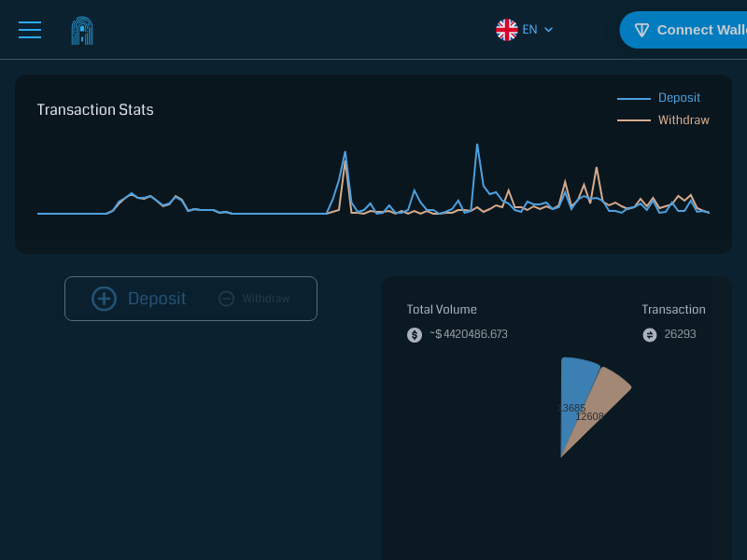Viewport: 747px width, 560px height.
Task: Open the EN language selector
Action: (x=529, y=30)
